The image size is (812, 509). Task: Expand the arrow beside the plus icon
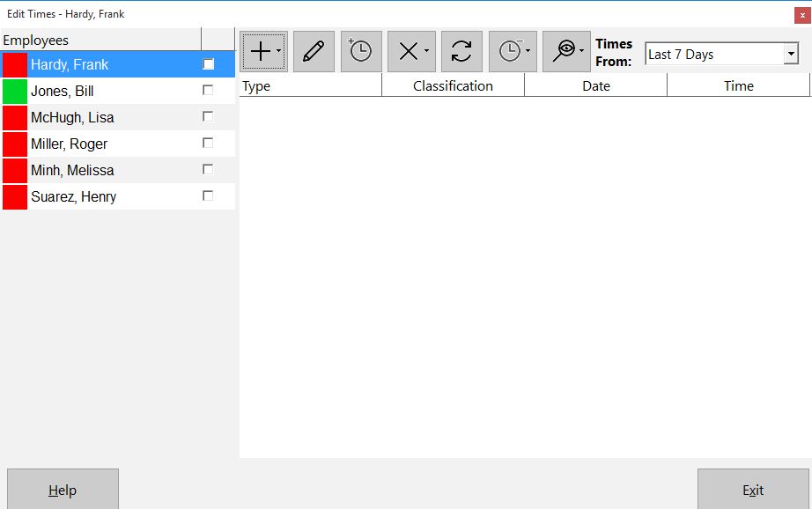click(x=278, y=51)
